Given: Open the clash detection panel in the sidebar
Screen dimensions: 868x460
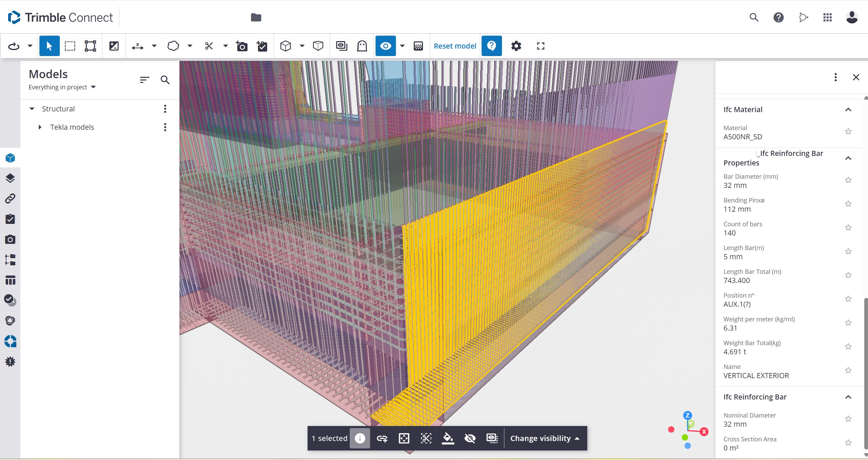Looking at the screenshot, I should coord(10,320).
